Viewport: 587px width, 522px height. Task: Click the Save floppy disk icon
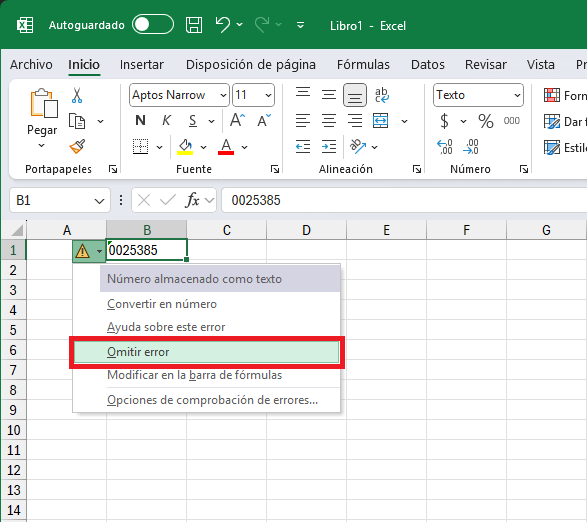194,25
